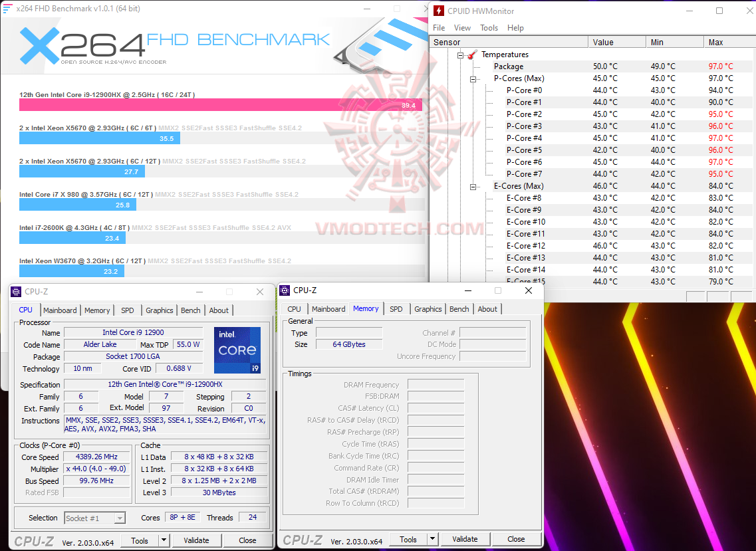This screenshot has width=756, height=551.
Task: Click Validate button in right CPU-Z window
Action: (x=465, y=539)
